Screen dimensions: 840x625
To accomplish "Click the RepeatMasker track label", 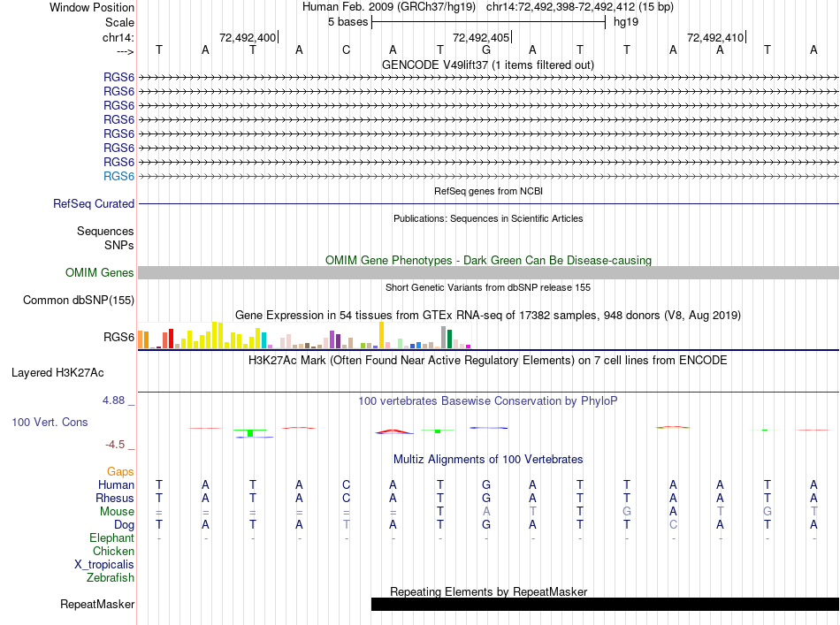I will (x=97, y=604).
